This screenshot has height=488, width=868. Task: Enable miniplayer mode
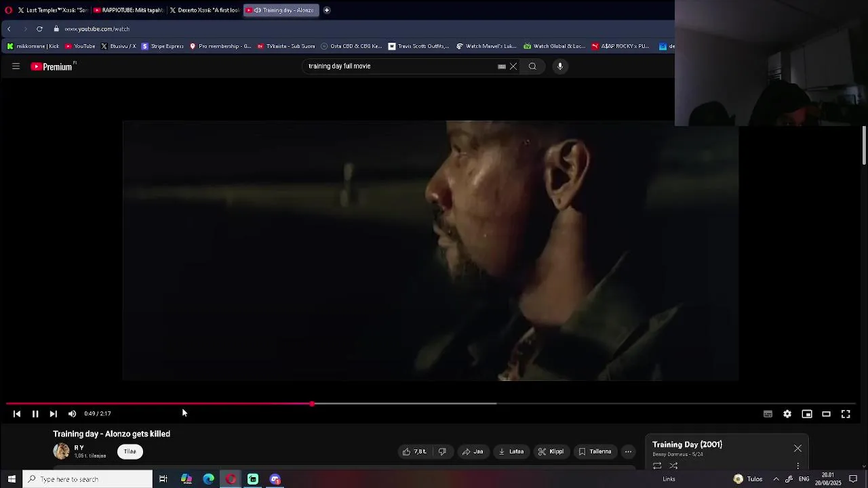[x=807, y=414]
